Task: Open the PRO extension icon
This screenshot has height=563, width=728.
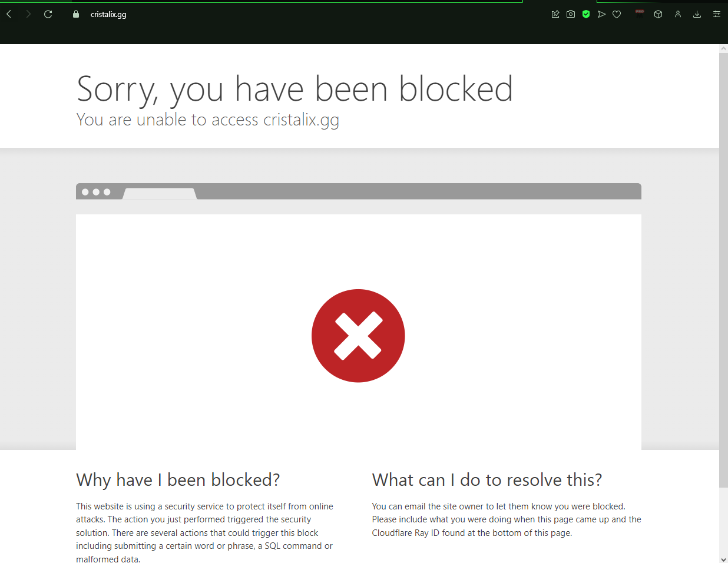Action: click(x=640, y=14)
